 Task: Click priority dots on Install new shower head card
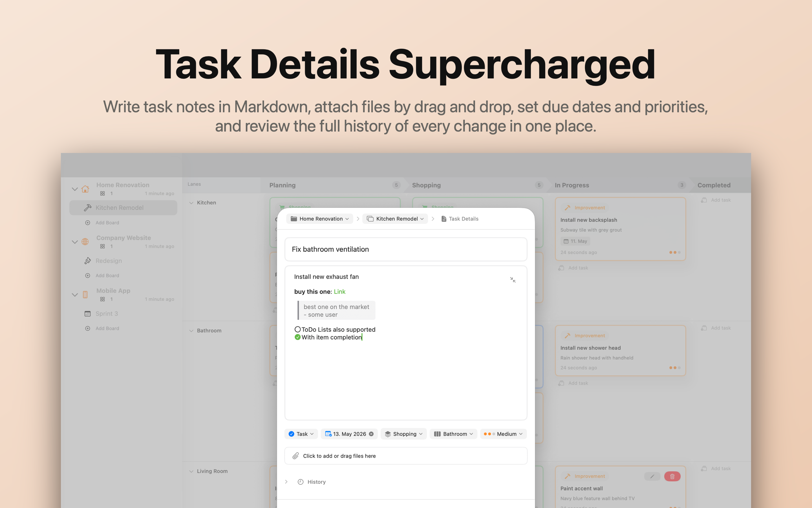[x=675, y=367]
